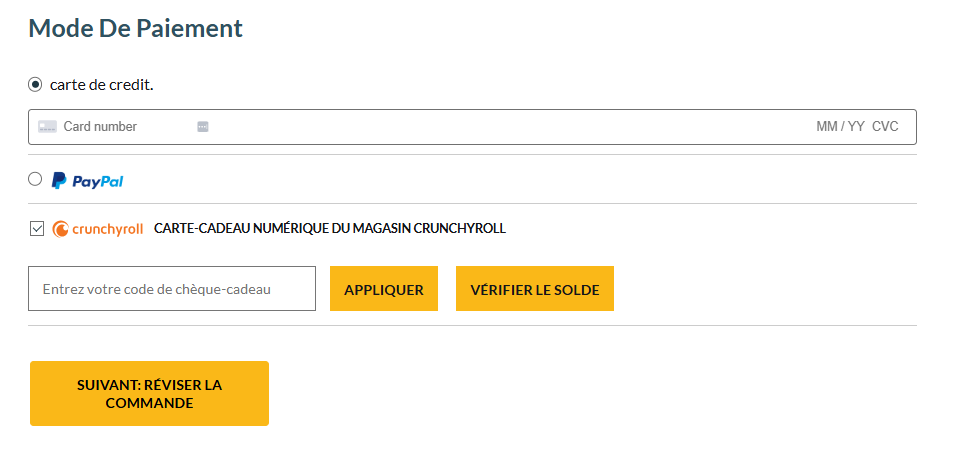The width and height of the screenshot is (955, 450).
Task: Focus the MM / YY expiry field
Action: point(840,127)
